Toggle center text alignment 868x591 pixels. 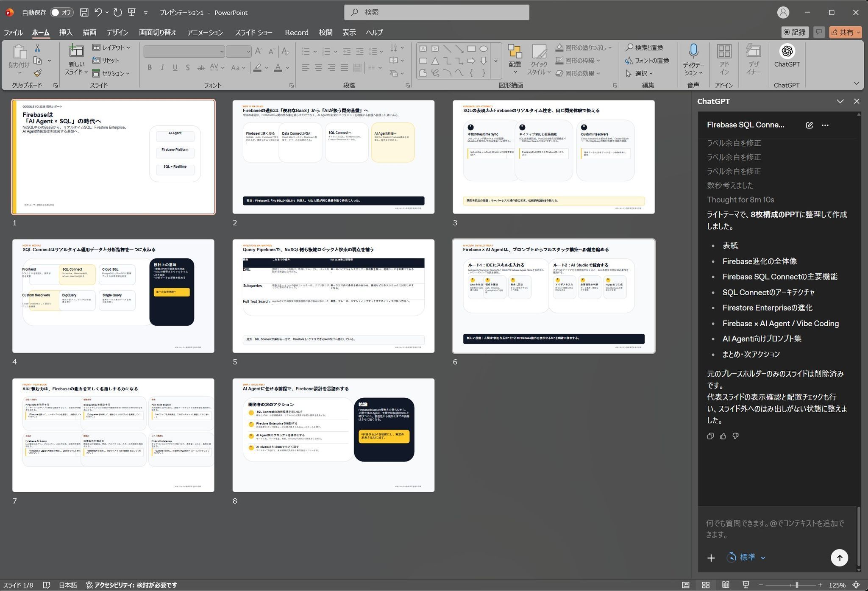pyautogui.click(x=318, y=67)
